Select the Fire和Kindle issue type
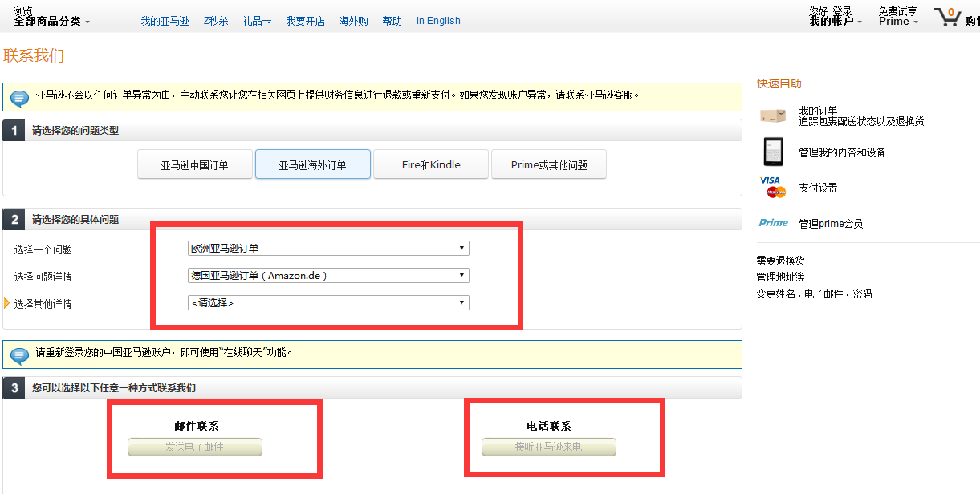The height and width of the screenshot is (494, 980). (x=431, y=164)
